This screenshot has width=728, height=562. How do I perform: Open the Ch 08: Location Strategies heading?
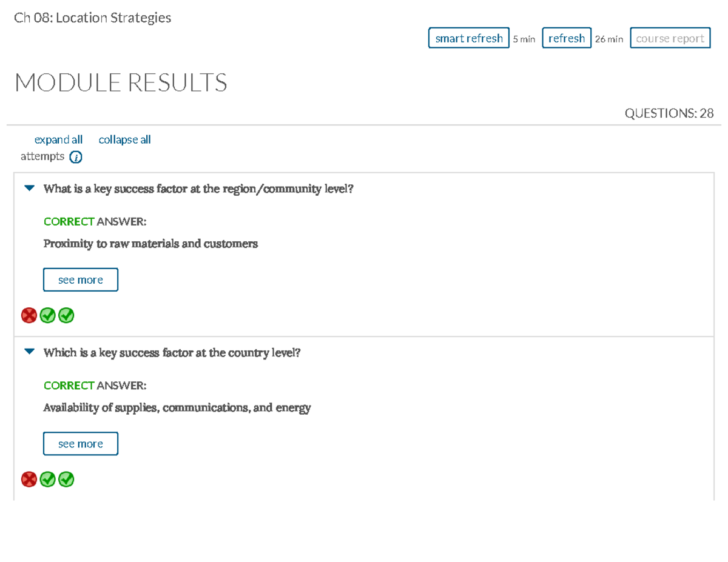point(92,18)
